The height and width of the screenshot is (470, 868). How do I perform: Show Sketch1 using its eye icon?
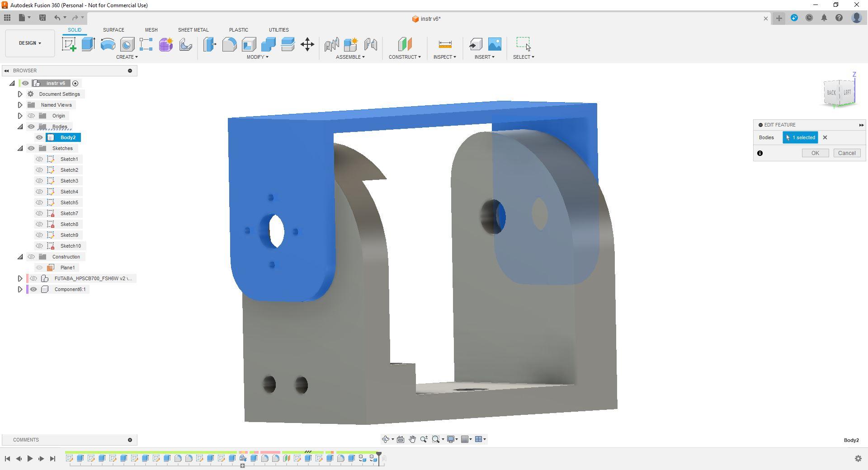click(x=40, y=159)
